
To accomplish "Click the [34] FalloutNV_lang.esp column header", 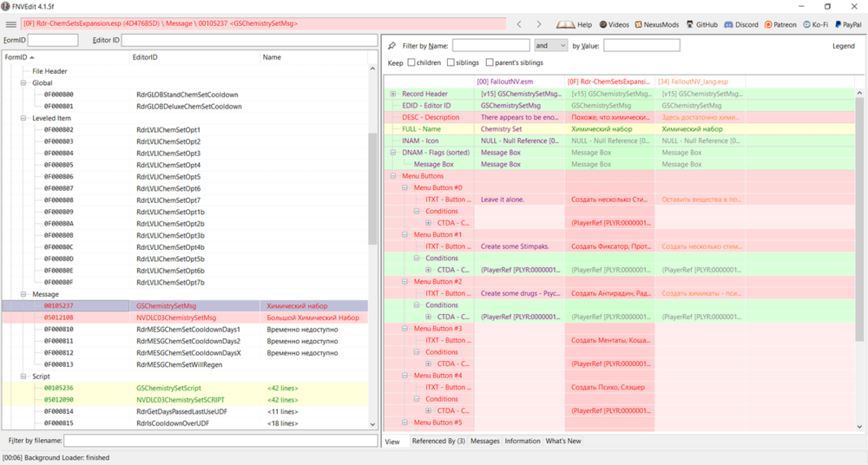I will pos(700,82).
